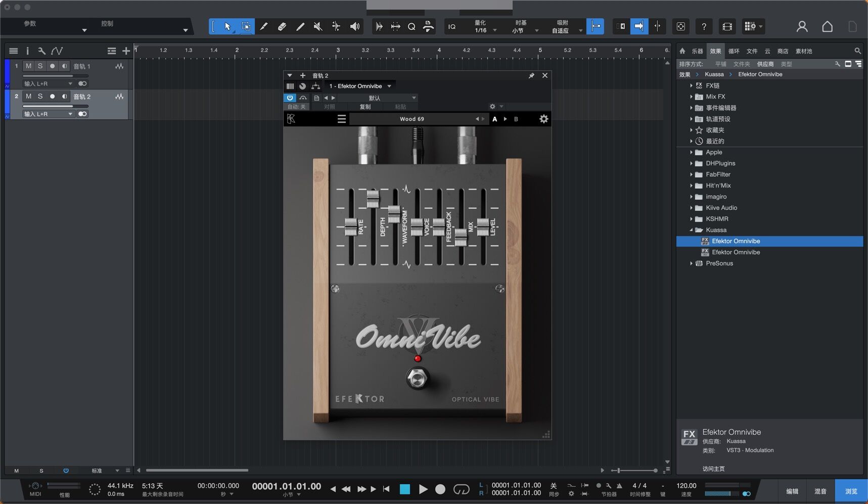
Task: Select the Range selection tool
Action: (x=246, y=26)
